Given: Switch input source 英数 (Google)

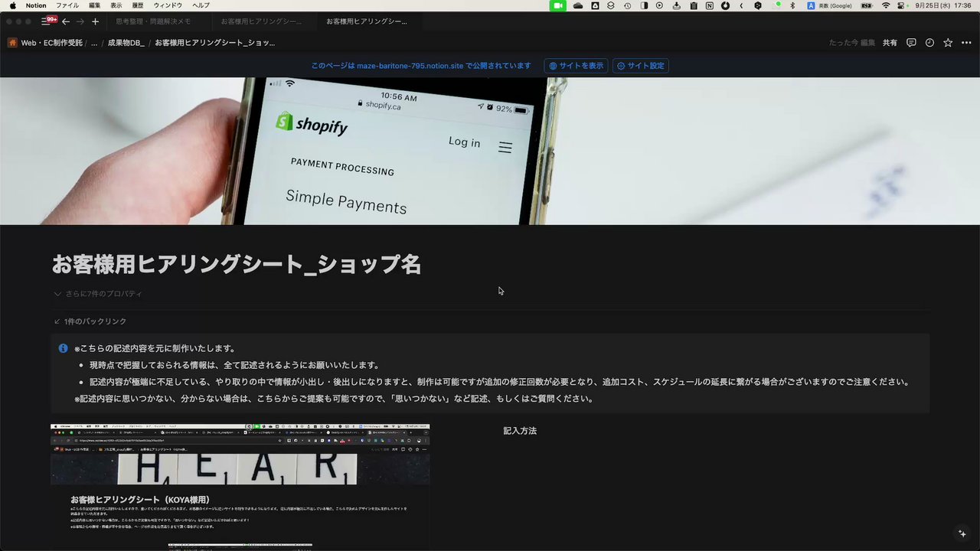Looking at the screenshot, I should [x=830, y=5].
